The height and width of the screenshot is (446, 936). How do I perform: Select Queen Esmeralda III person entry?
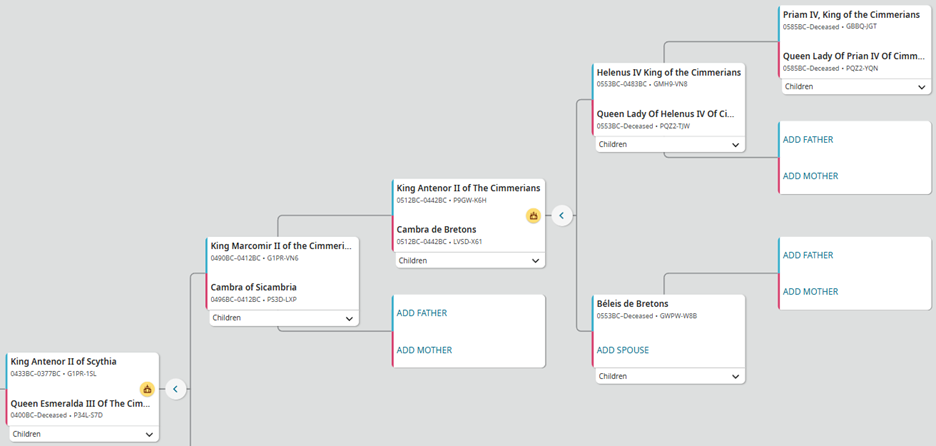(83, 403)
